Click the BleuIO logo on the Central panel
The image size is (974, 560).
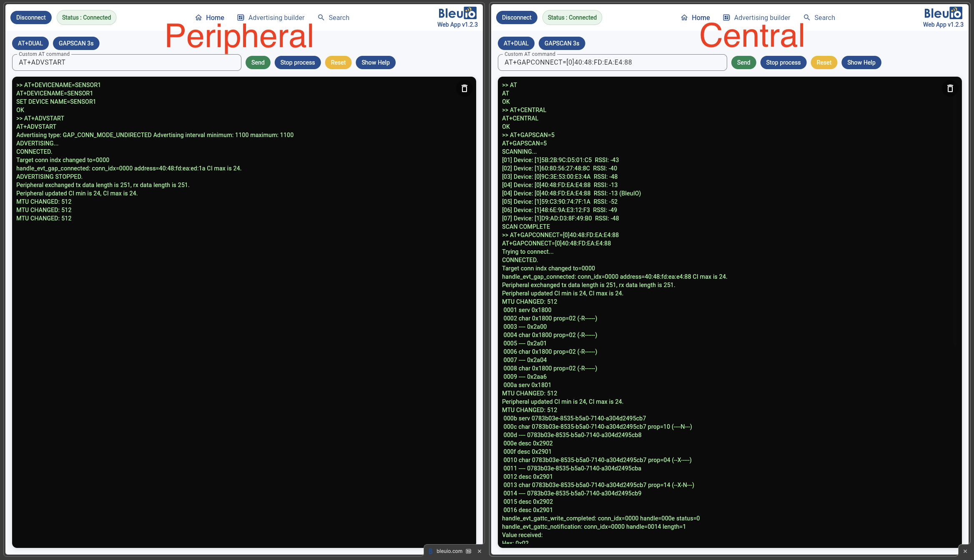coord(942,13)
